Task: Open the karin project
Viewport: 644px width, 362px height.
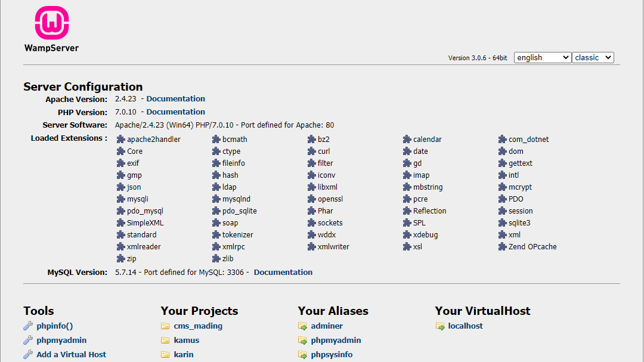Action: click(184, 354)
